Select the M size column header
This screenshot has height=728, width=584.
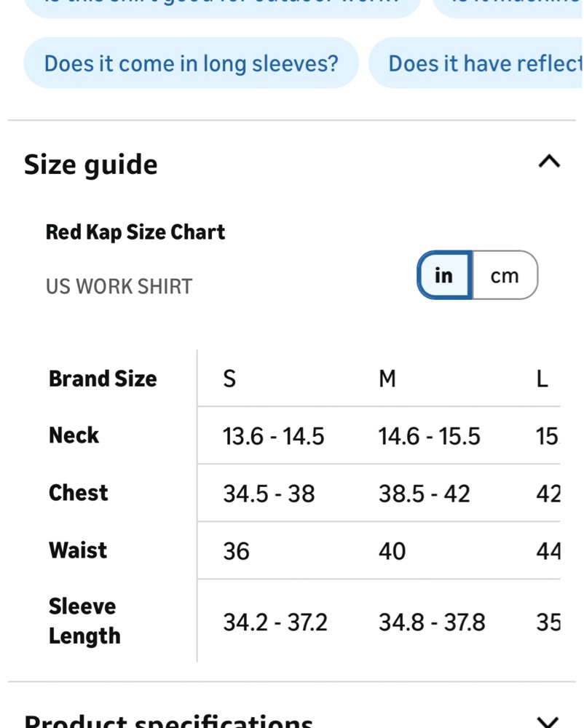click(387, 379)
